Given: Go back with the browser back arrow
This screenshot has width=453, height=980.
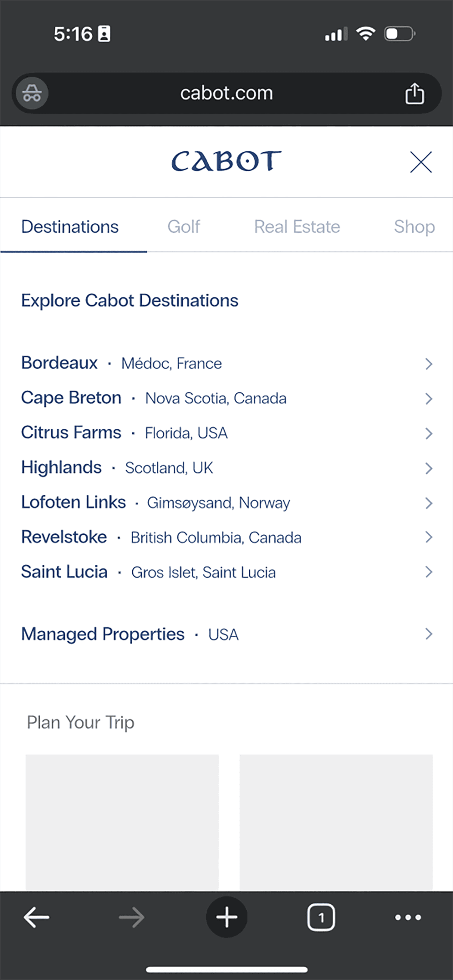Looking at the screenshot, I should 36,917.
